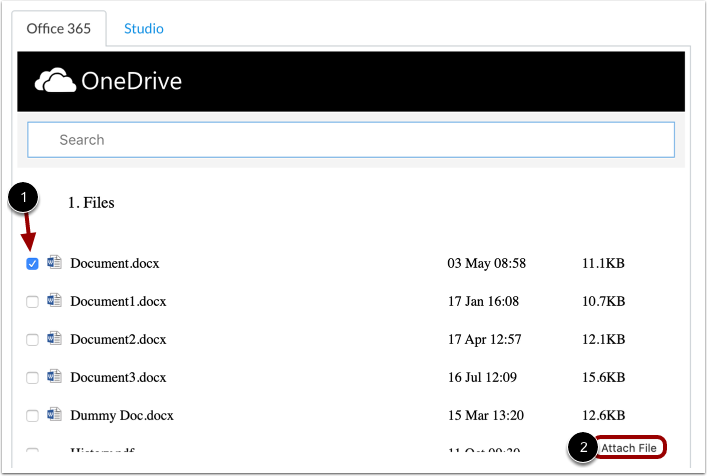707x476 pixels.
Task: Select the Document.docx file name
Action: 115,263
